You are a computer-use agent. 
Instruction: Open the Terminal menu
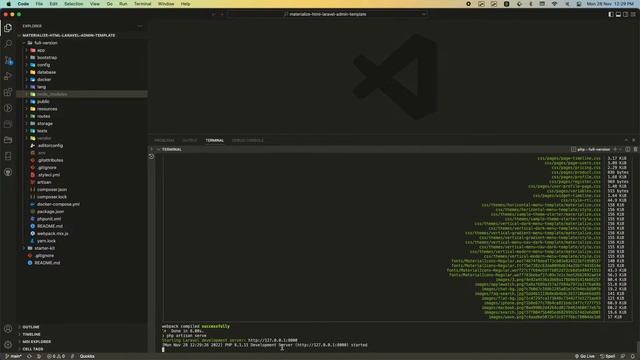click(142, 4)
